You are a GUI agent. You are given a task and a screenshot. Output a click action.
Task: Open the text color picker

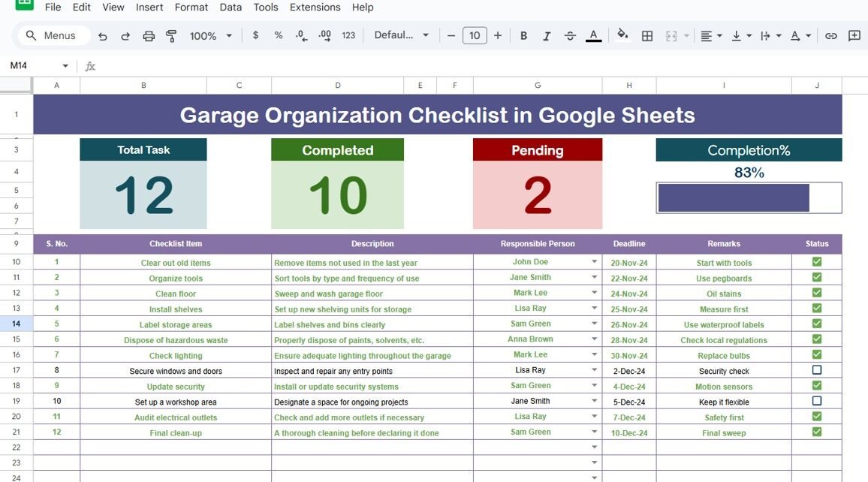click(593, 36)
